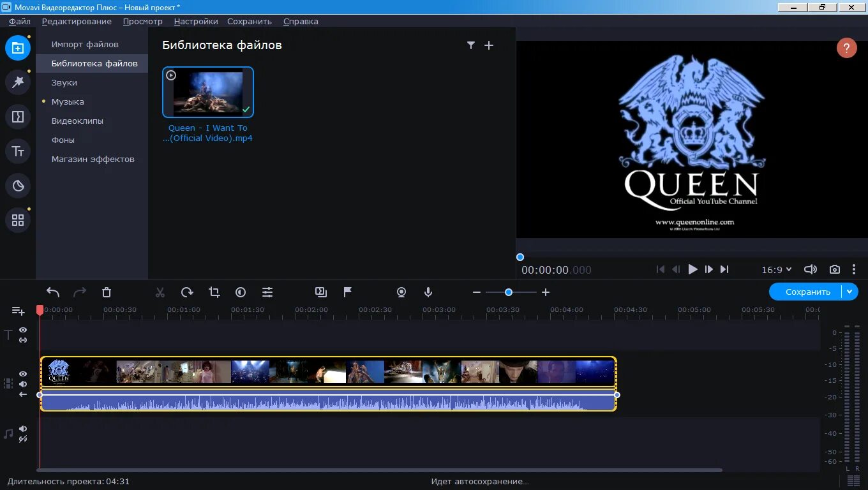Hide the title track eye icon

[x=23, y=330]
